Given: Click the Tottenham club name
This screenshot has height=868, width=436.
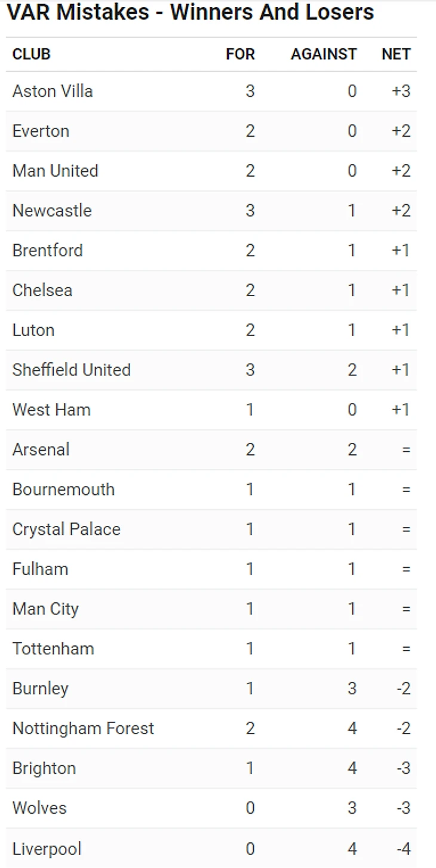Looking at the screenshot, I should tap(53, 649).
